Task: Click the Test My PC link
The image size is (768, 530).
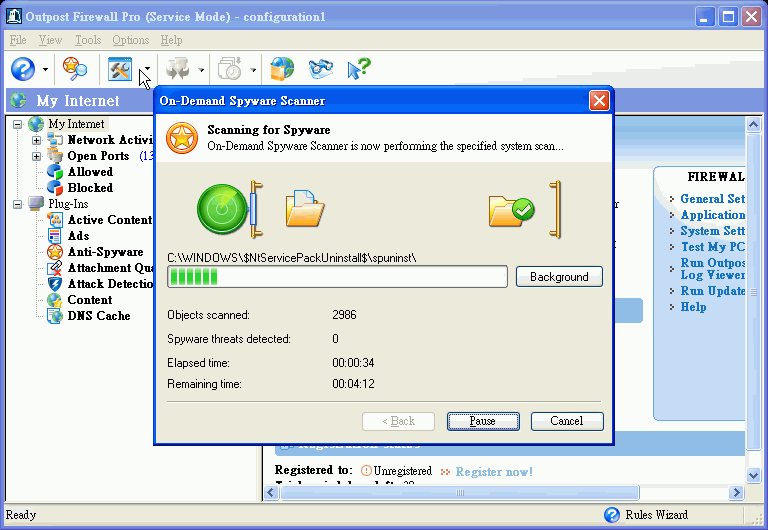Action: pyautogui.click(x=713, y=247)
